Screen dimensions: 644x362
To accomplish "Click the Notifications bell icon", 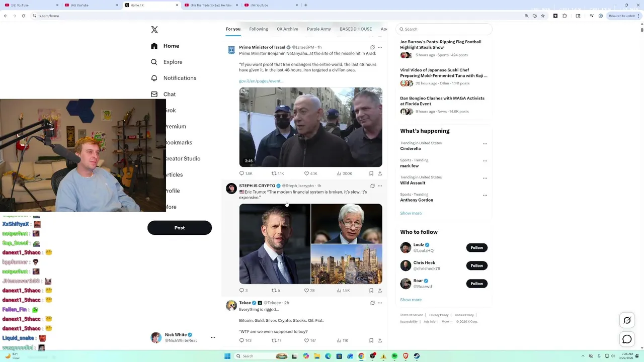I will 154,78.
